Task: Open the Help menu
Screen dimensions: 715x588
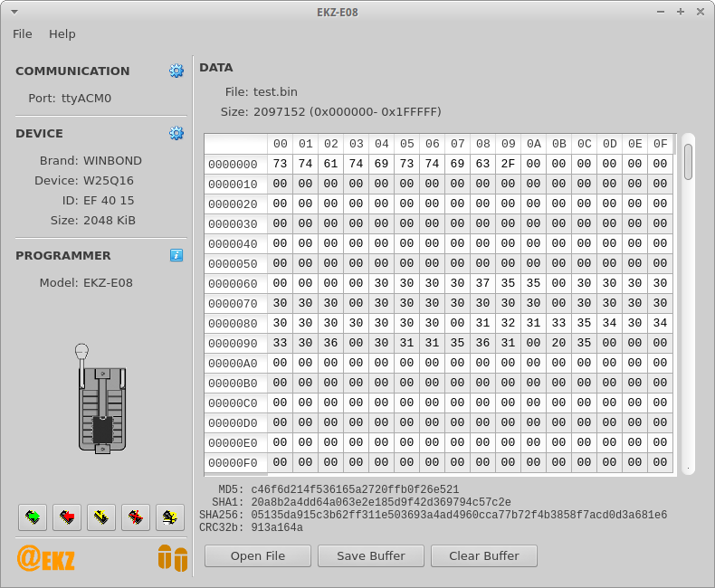Action: pyautogui.click(x=62, y=33)
